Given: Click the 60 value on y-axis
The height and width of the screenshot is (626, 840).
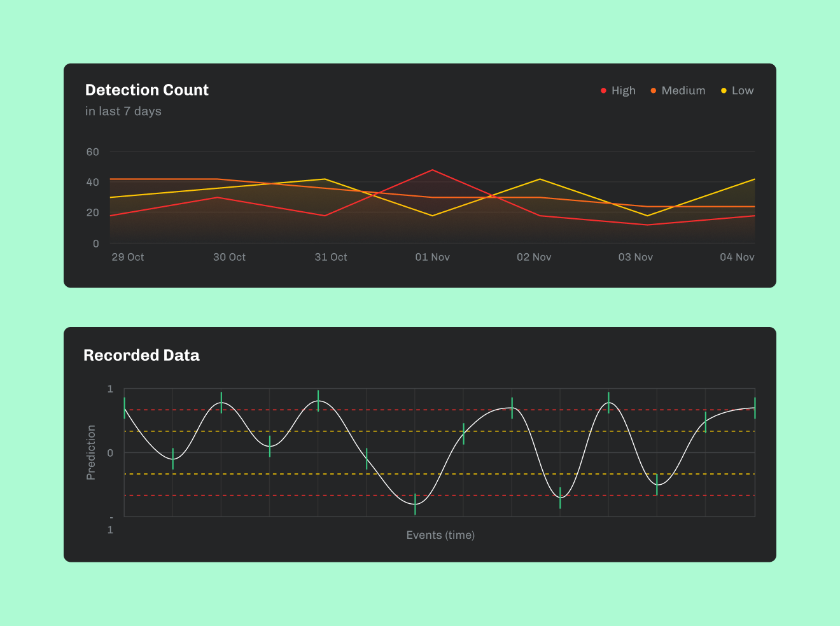Looking at the screenshot, I should point(93,151).
